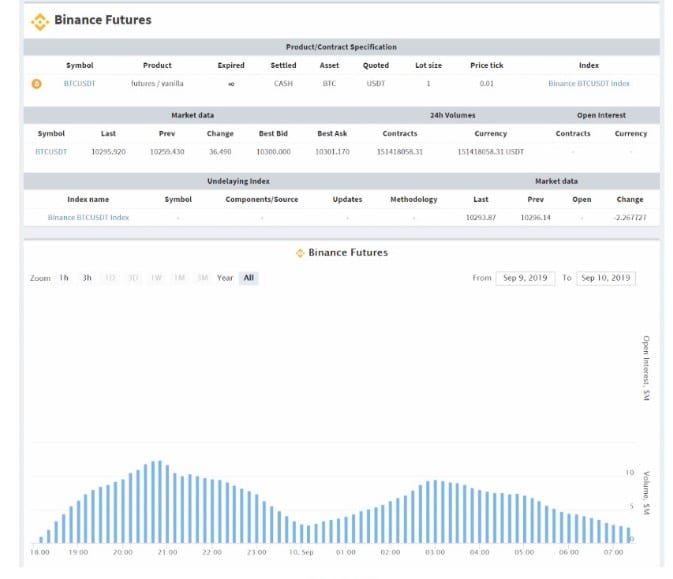Click the small Binance icon in chart title

[x=300, y=253]
